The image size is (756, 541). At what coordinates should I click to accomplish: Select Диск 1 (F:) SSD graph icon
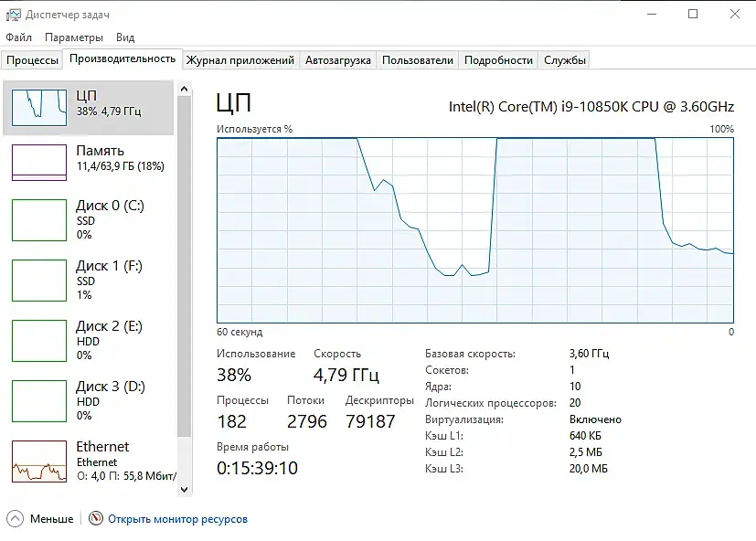coord(39,281)
